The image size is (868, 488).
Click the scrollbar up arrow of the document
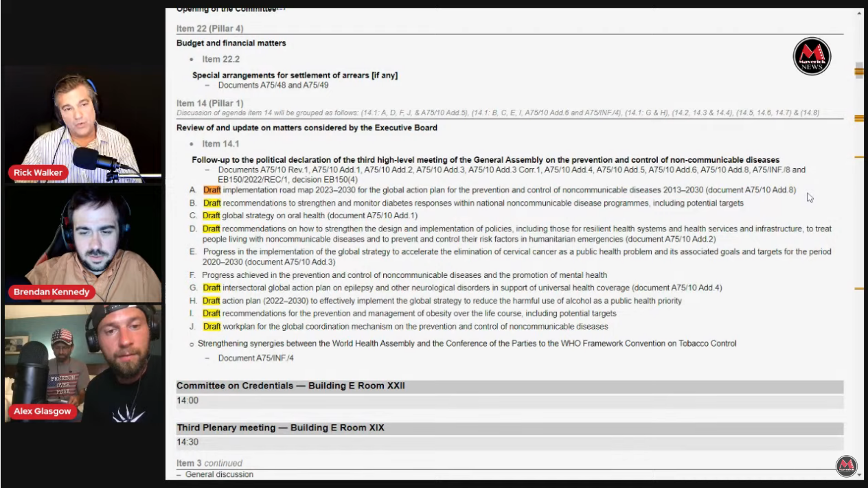click(859, 13)
